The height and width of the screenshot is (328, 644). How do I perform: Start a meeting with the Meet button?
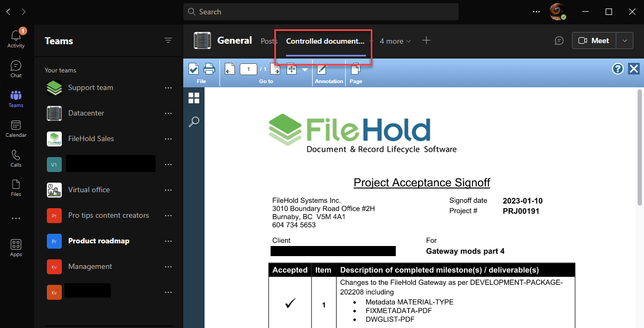[x=593, y=40]
